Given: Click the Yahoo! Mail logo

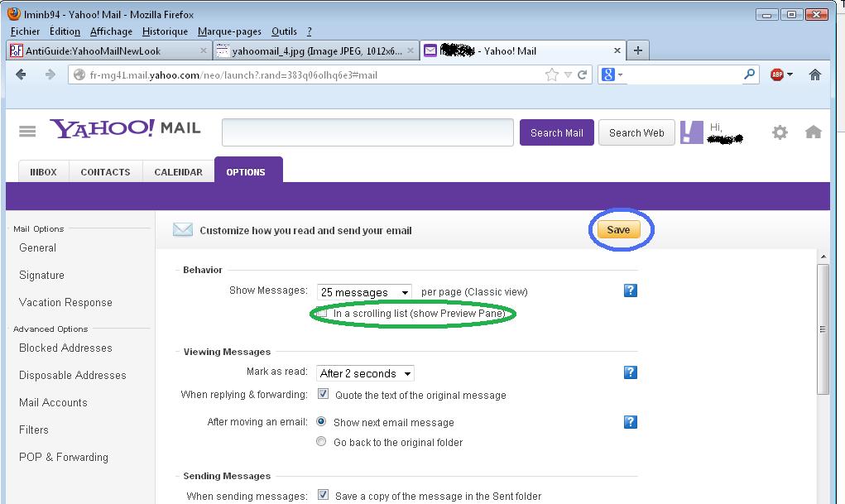Looking at the screenshot, I should click(x=125, y=128).
